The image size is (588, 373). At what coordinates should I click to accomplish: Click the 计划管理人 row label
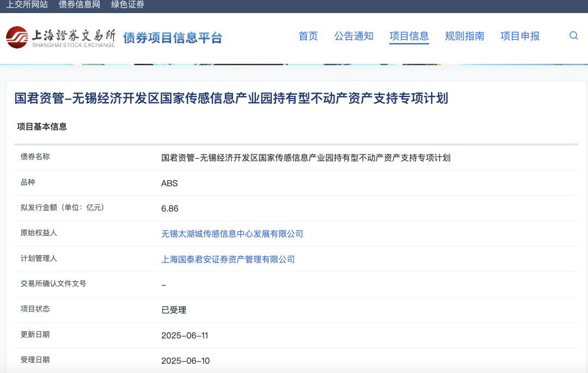[39, 258]
